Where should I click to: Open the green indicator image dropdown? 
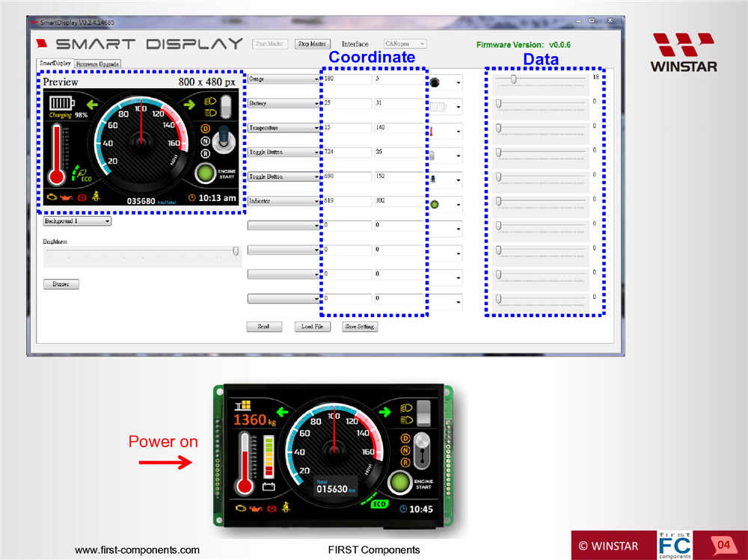pyautogui.click(x=446, y=205)
